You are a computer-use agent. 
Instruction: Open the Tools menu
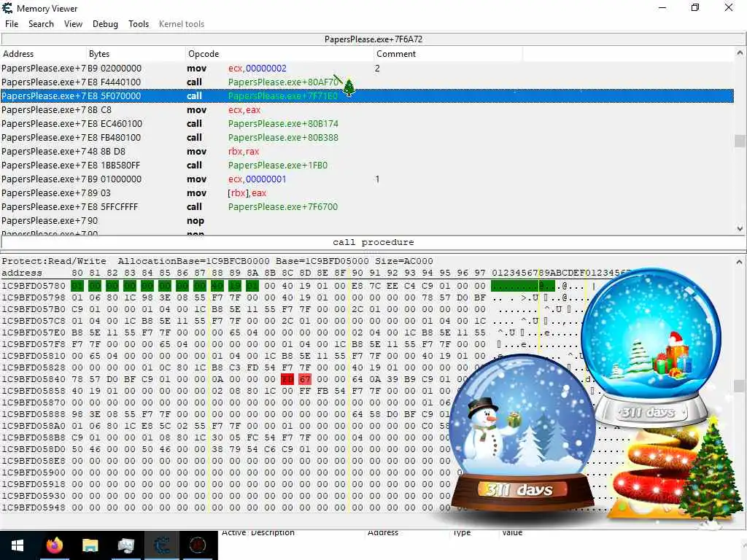[139, 24]
